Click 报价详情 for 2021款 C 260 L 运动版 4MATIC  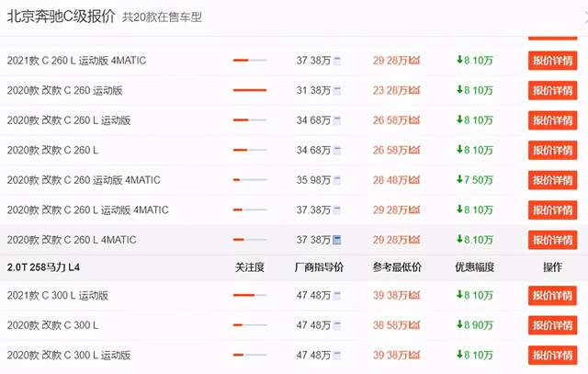coord(552,61)
